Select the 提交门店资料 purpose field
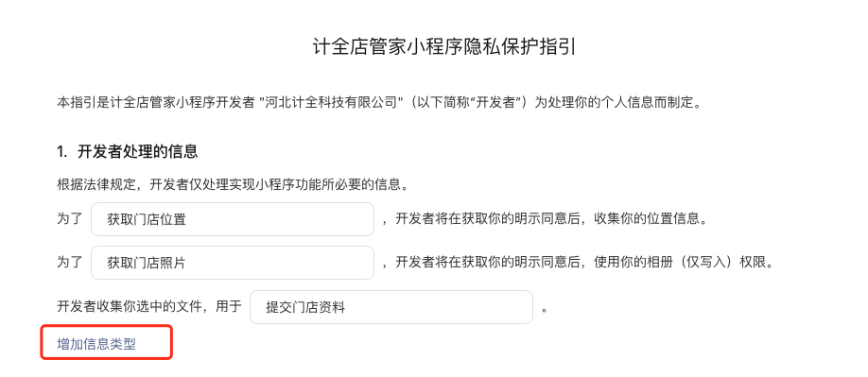The image size is (868, 377). pos(391,307)
